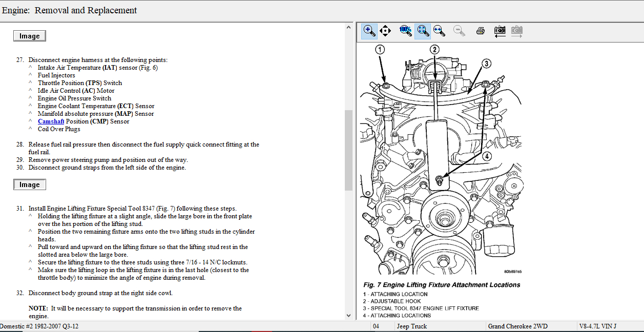This screenshot has width=644, height=332.
Task: Click the model year 04 status field
Action: tap(376, 326)
